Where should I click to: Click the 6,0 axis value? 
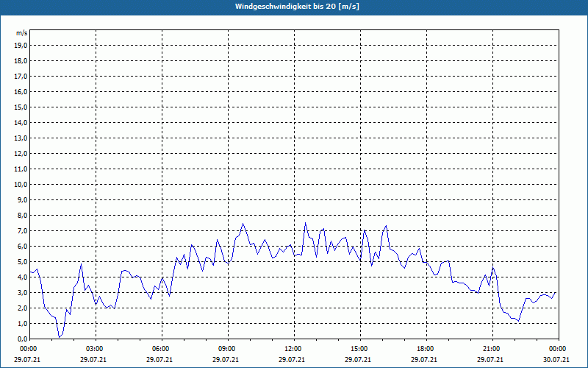pyautogui.click(x=22, y=247)
